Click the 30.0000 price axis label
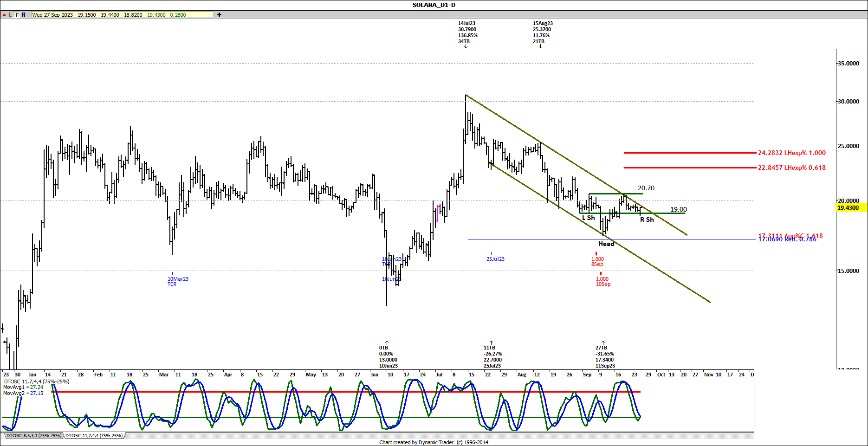Screen dimensions: 868x446 point(848,102)
